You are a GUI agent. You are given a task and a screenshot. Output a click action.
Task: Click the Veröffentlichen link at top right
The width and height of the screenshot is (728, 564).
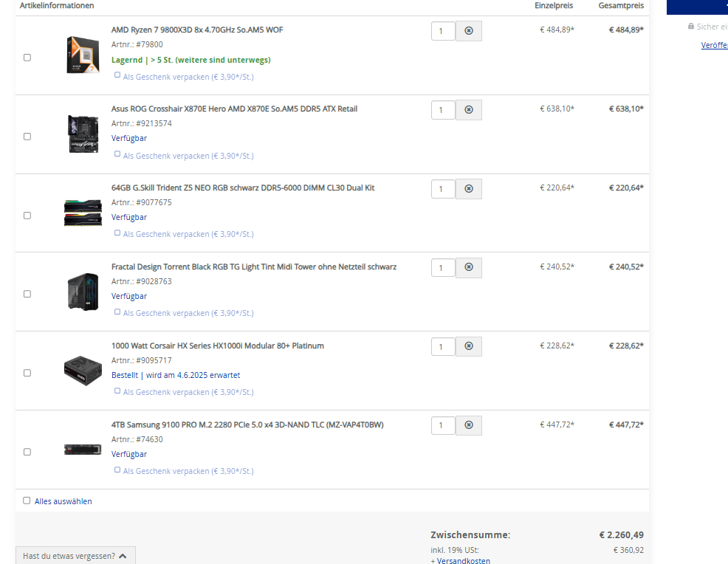(714, 45)
